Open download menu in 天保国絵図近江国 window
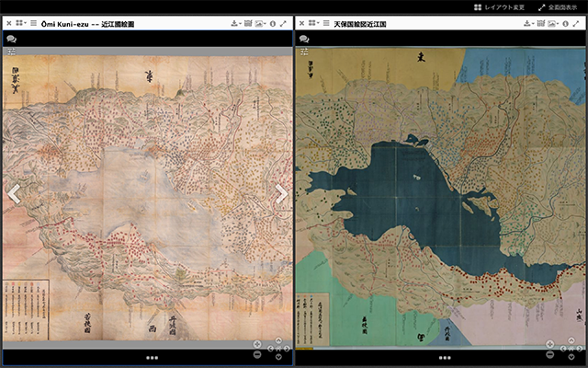The image size is (588, 368). [x=528, y=23]
